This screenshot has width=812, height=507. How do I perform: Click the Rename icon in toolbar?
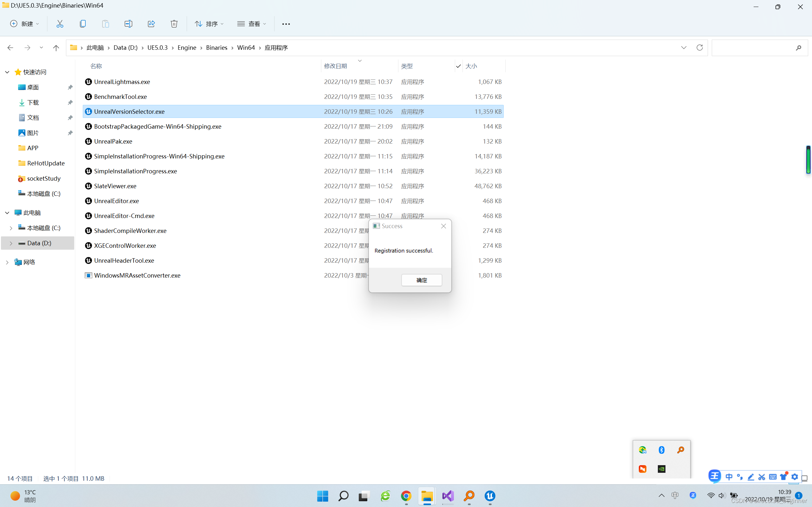(x=128, y=24)
